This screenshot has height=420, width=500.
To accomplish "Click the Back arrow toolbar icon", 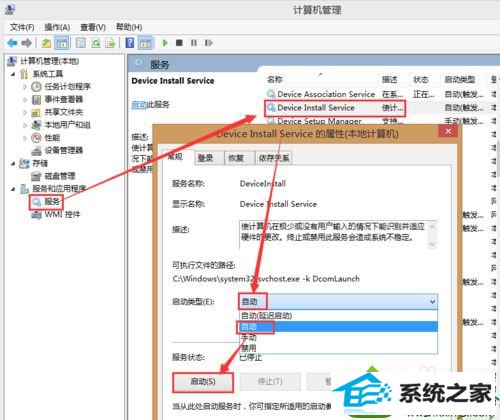I will [x=12, y=43].
